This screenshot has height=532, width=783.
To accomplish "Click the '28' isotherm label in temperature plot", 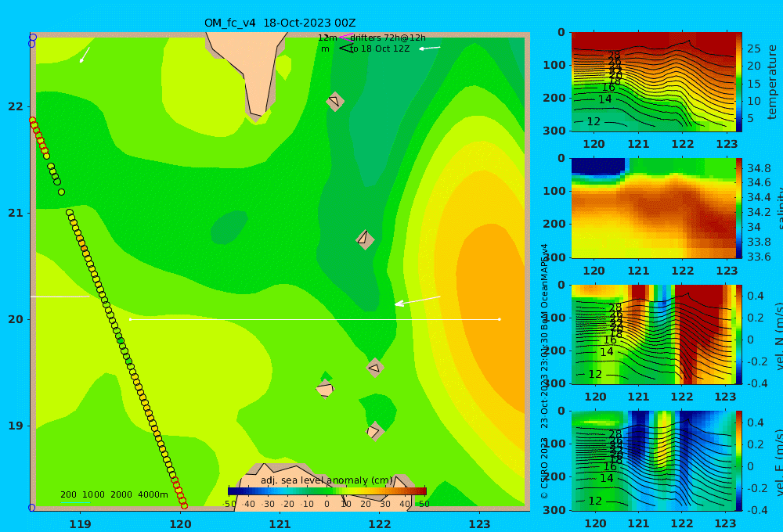I will point(614,56).
